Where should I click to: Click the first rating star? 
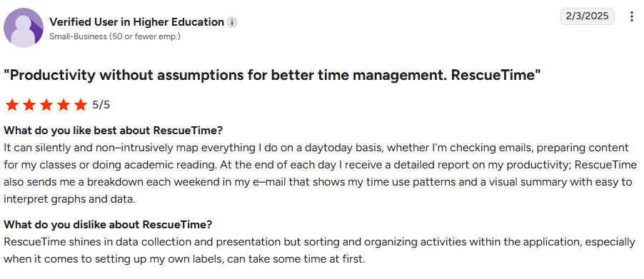(x=11, y=105)
